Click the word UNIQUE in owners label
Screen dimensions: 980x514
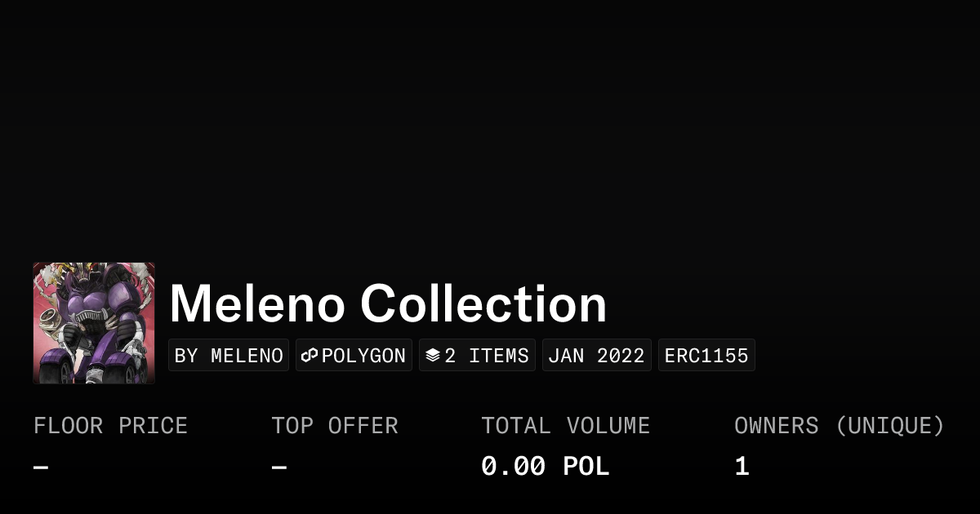coord(891,426)
